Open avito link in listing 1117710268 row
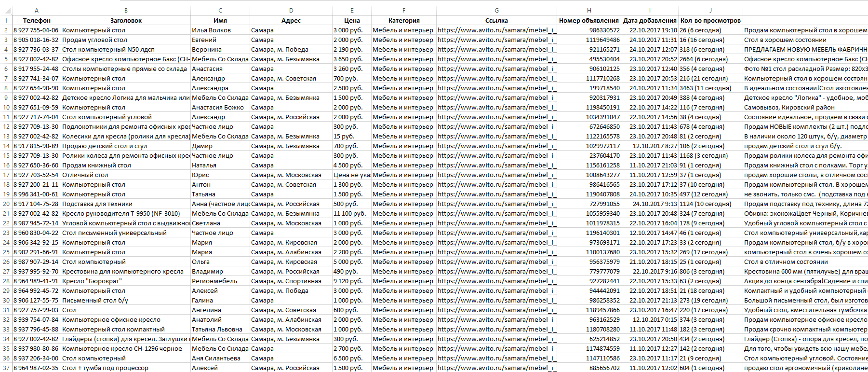 coord(496,78)
